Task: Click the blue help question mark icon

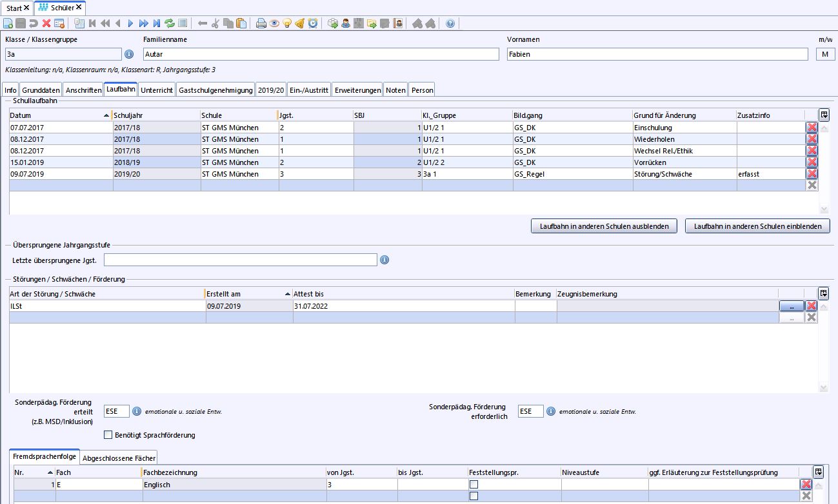Action: pyautogui.click(x=450, y=23)
